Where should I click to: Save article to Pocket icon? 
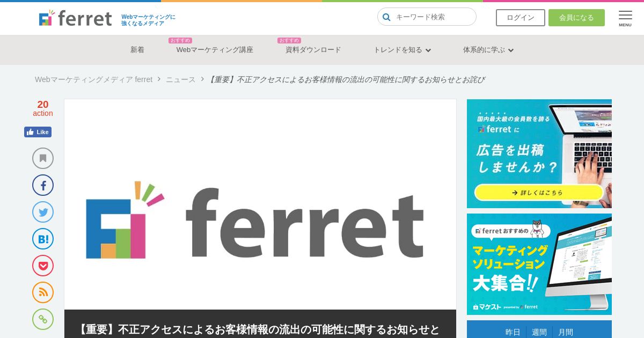[x=43, y=266]
